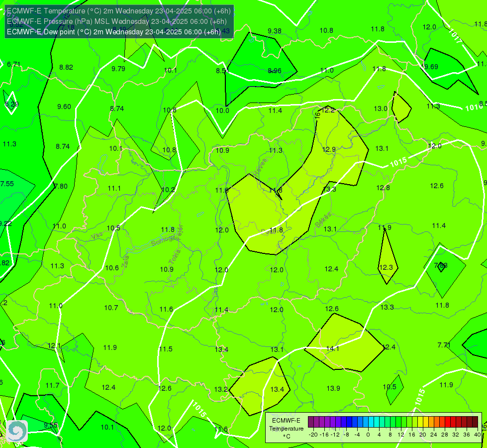Screen dimensions: 487x448
Task: Click the temperature value 12.2
Action: [x=328, y=110]
